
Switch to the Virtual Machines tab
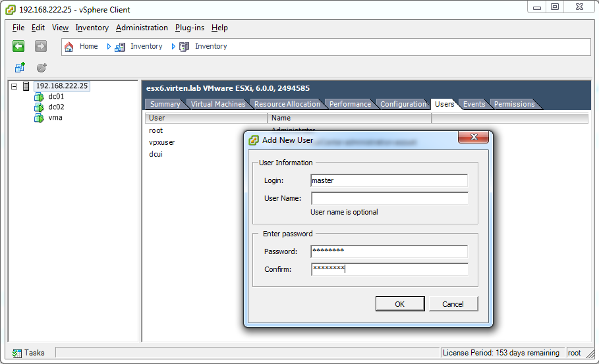(218, 104)
